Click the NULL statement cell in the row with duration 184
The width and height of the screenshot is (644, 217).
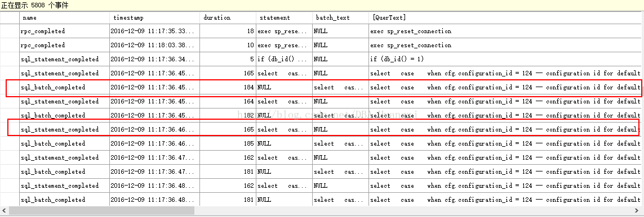point(264,87)
